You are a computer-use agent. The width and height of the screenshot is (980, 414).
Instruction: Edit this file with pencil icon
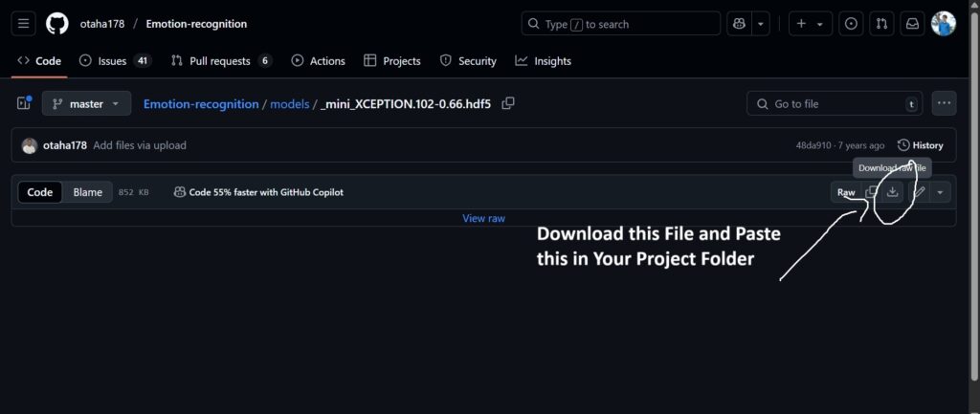920,191
